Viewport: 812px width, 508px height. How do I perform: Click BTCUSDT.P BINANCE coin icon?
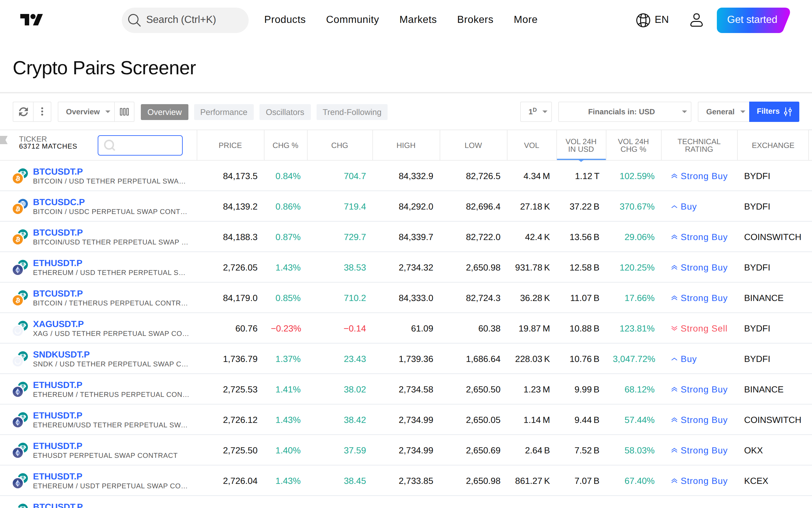[x=20, y=298]
